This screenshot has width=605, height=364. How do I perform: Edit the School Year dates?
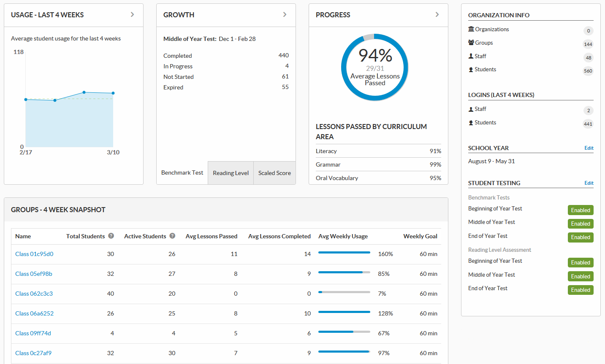[x=589, y=148]
